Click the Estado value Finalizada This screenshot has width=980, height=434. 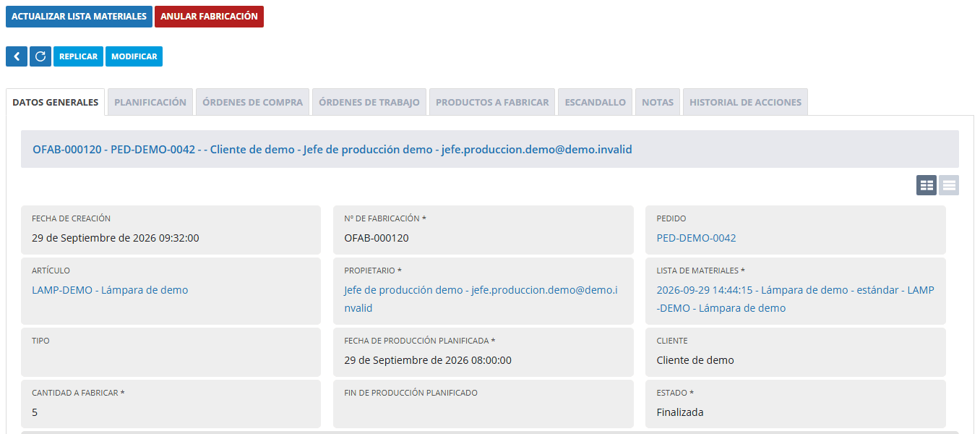pyautogui.click(x=680, y=412)
